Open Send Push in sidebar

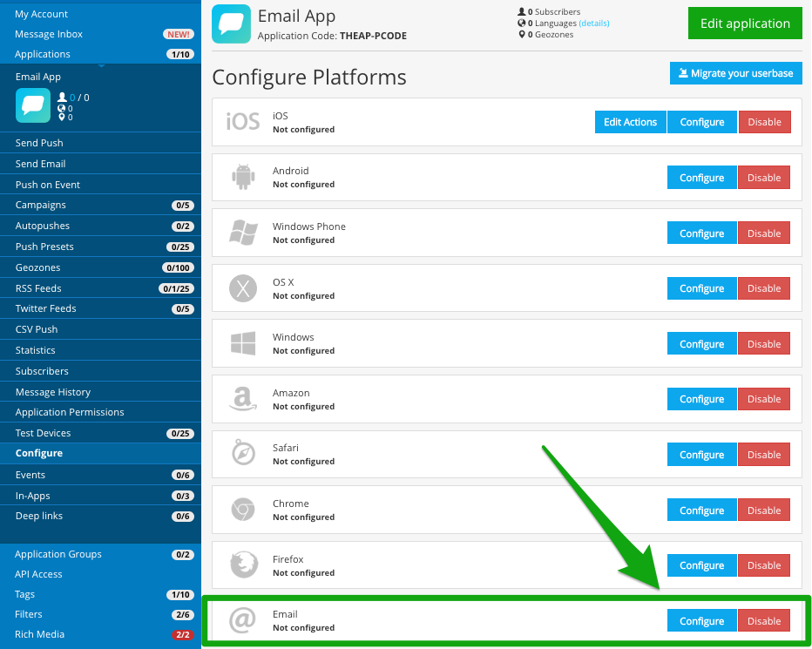(x=100, y=143)
